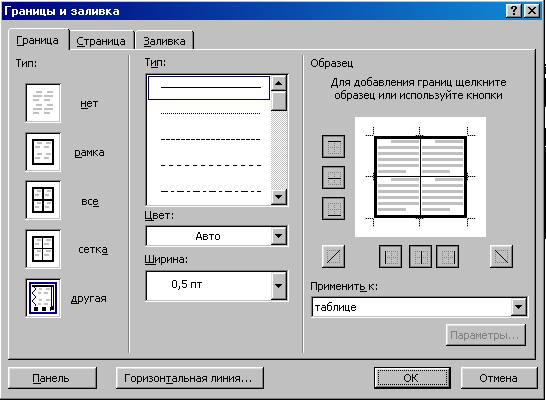Click the 'сетка' label text
The height and width of the screenshot is (400, 546).
[93, 250]
